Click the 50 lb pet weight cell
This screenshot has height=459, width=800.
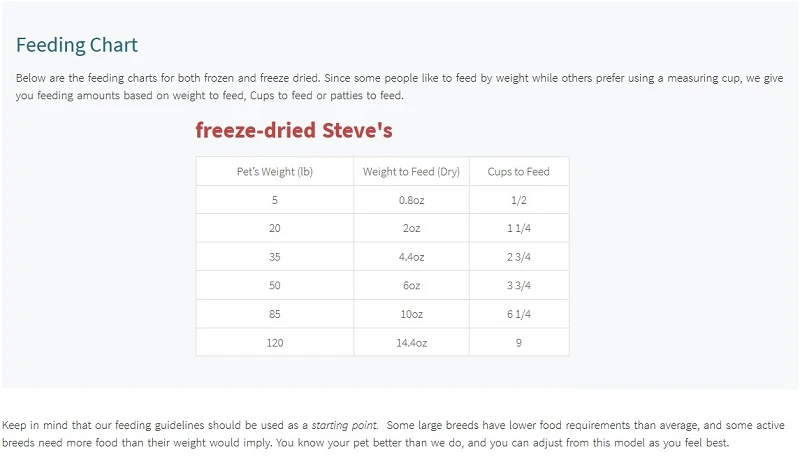coord(275,285)
